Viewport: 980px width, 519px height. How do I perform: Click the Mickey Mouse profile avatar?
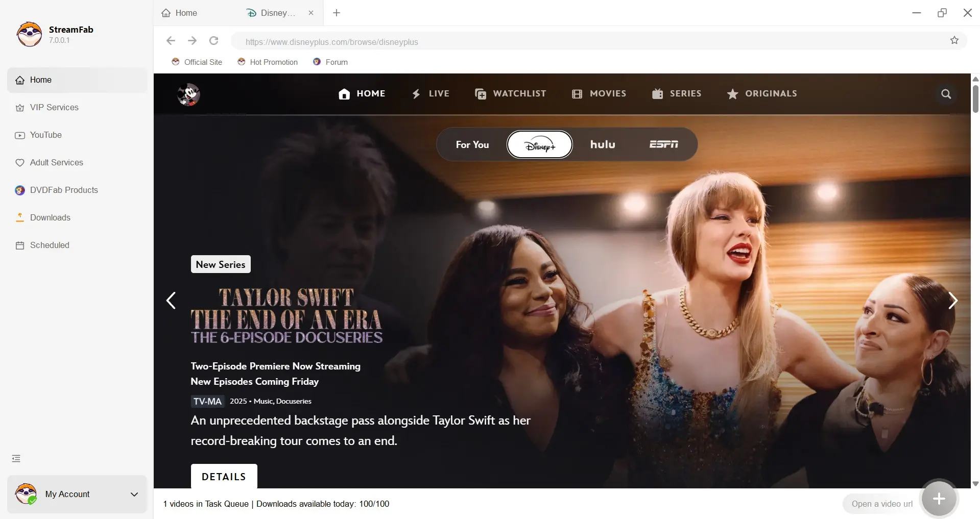pos(188,94)
